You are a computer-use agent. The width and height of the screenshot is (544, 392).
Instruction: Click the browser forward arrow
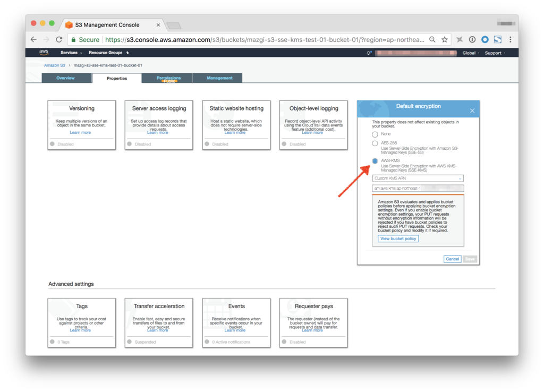click(46, 39)
